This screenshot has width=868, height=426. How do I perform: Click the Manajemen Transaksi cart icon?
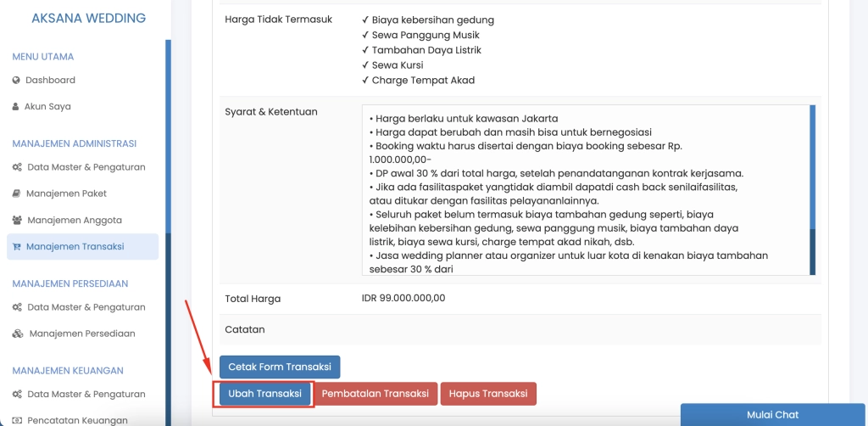pyautogui.click(x=17, y=247)
